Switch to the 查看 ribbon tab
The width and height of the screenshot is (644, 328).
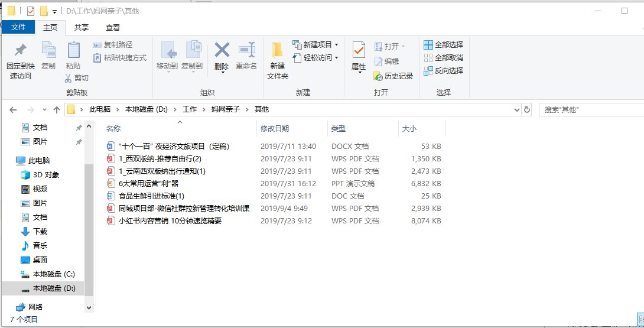[113, 28]
